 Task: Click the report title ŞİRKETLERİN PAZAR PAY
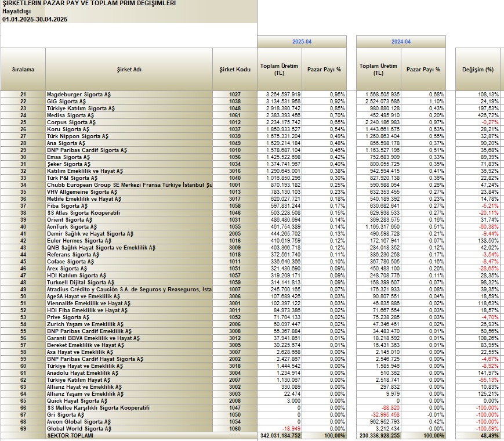(89, 3)
